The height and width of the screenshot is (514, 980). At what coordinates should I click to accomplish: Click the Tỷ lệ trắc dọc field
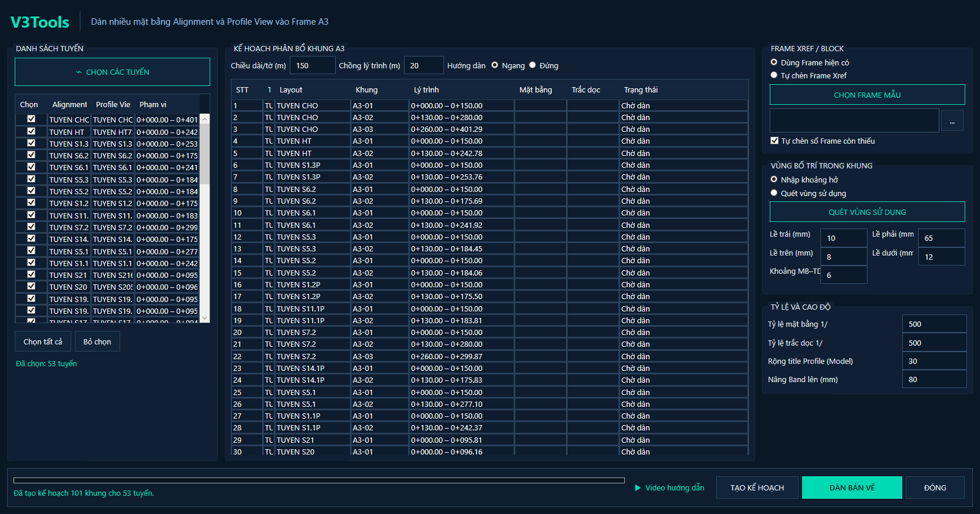(935, 343)
